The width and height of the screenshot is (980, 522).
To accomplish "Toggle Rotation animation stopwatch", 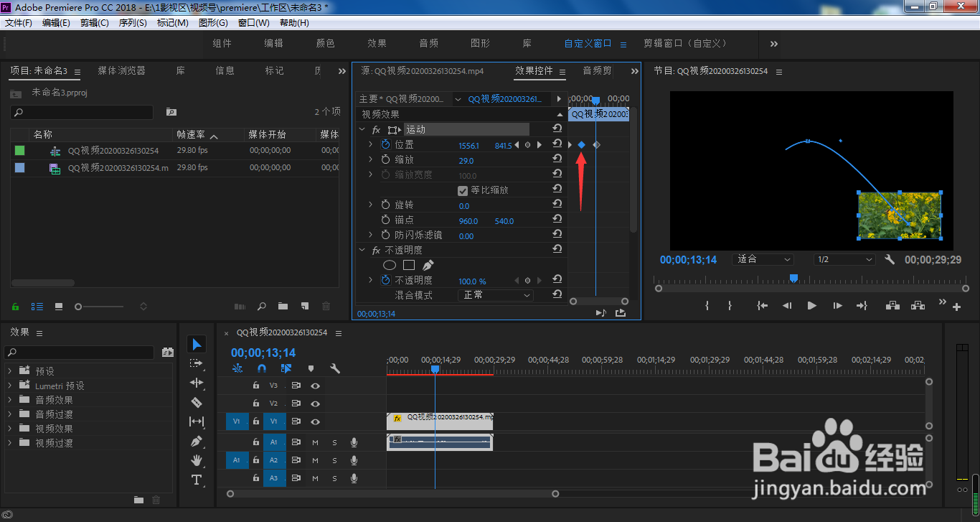I will (386, 205).
